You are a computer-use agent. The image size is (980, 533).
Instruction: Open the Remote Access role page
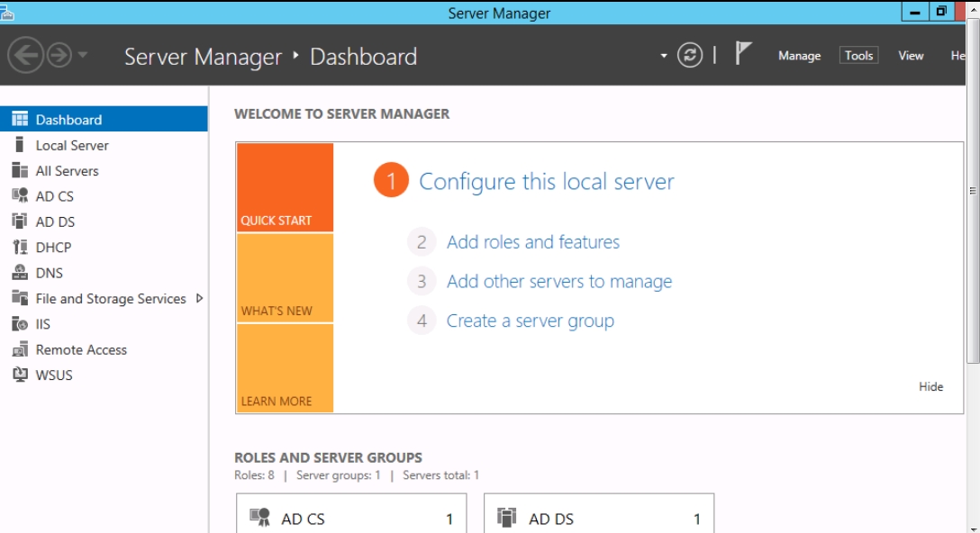(x=81, y=350)
